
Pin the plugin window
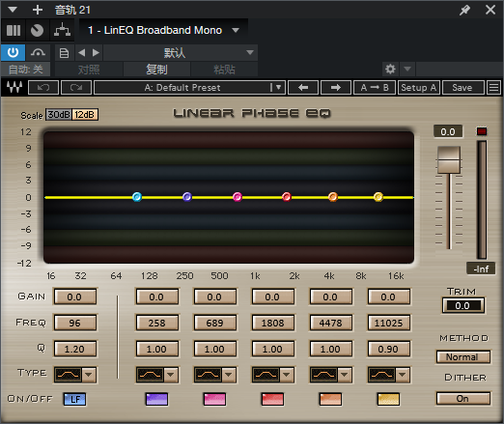(x=464, y=10)
